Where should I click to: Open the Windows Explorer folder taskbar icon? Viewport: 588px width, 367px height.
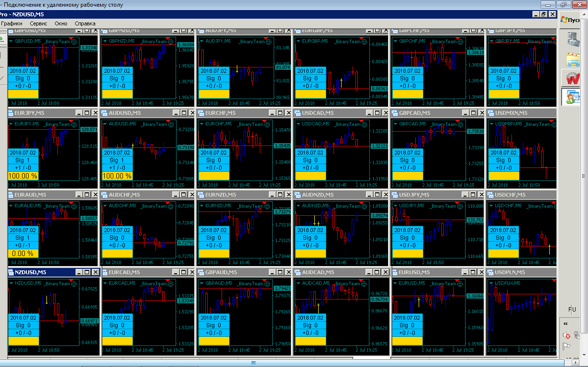click(573, 59)
